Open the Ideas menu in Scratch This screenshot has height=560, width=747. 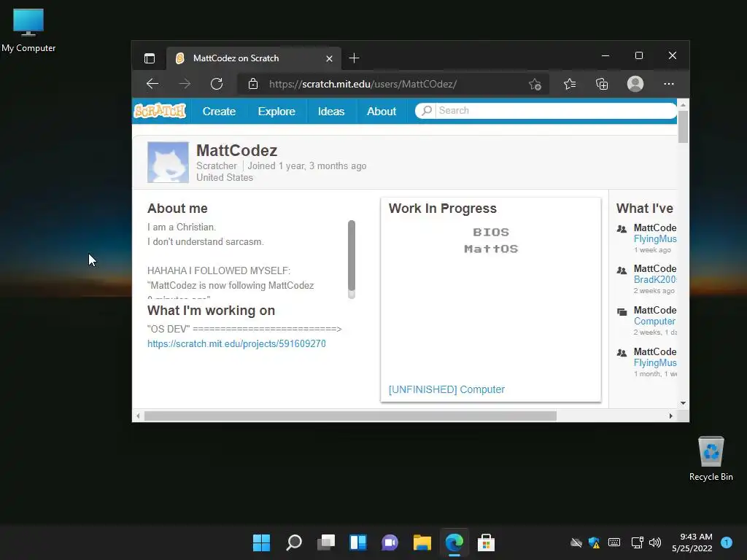[x=331, y=111]
